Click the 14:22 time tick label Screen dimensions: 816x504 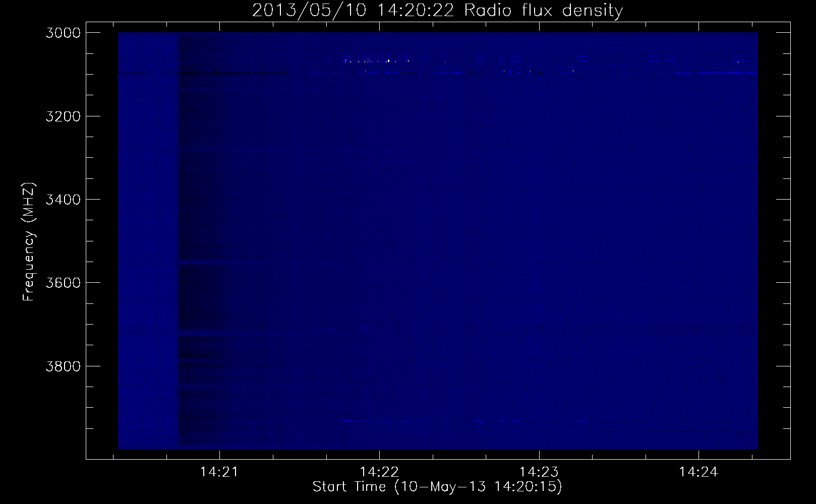tap(379, 472)
